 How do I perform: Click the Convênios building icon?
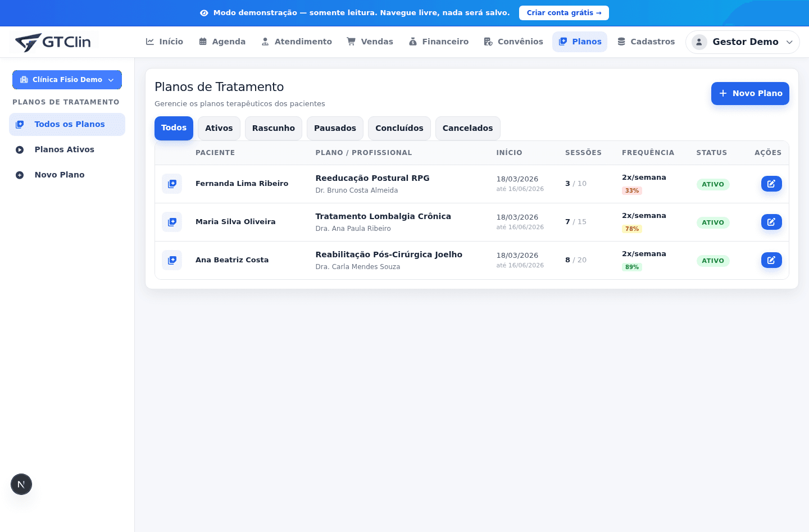(x=488, y=42)
